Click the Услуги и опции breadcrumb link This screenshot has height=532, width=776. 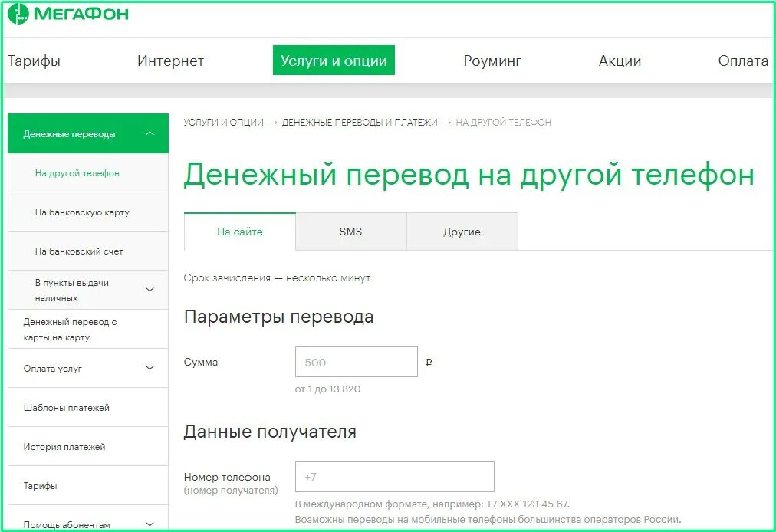(x=222, y=121)
